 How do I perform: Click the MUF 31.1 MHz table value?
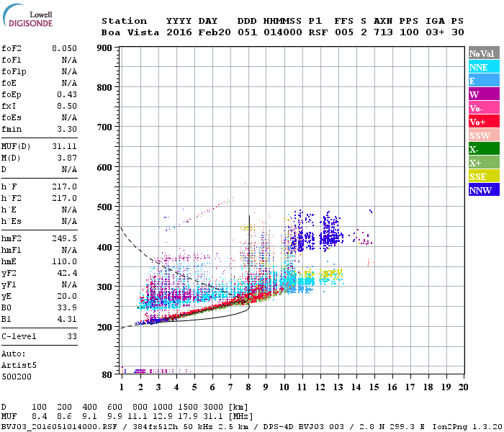(213, 417)
